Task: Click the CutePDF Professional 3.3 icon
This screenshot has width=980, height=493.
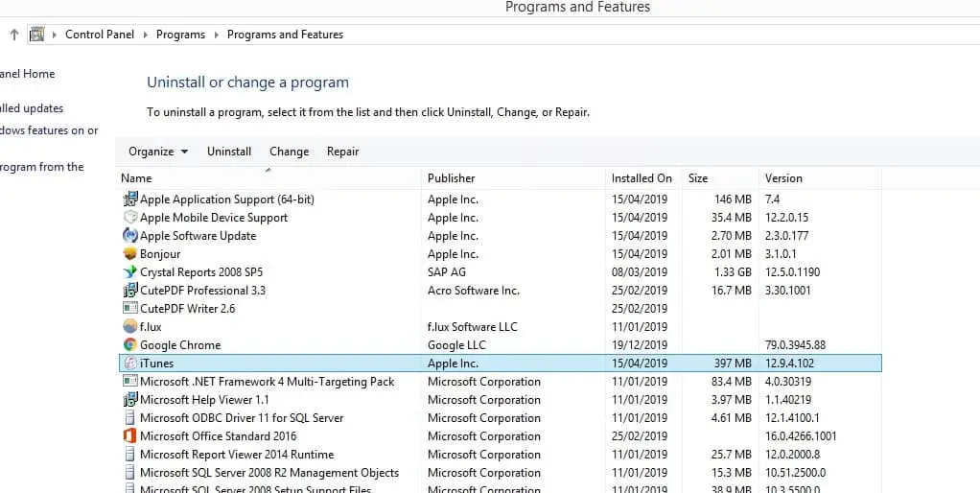Action: [130, 290]
